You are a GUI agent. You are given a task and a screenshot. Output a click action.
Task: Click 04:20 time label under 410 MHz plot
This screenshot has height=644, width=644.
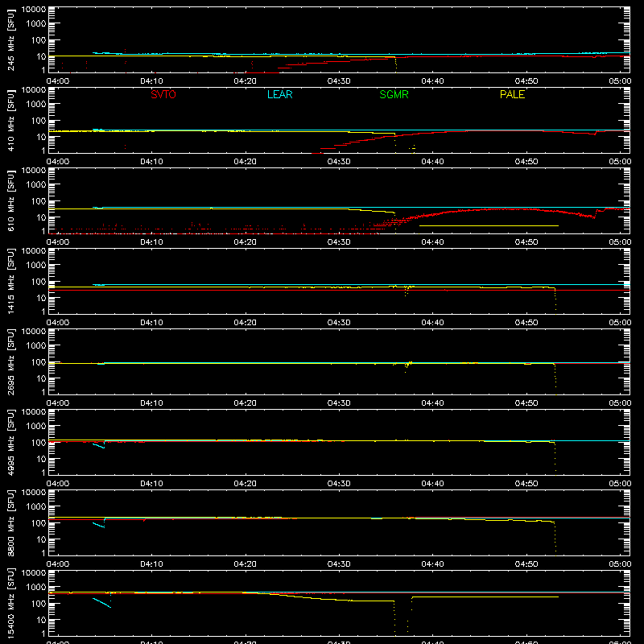pos(246,162)
